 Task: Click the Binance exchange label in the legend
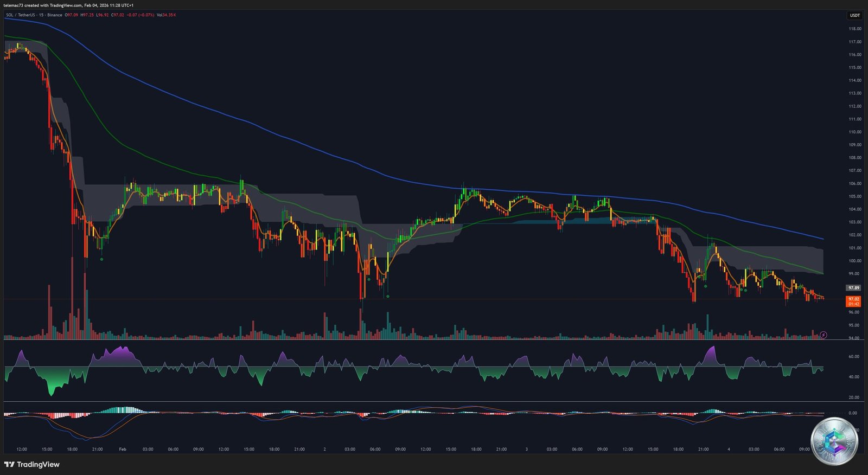55,15
